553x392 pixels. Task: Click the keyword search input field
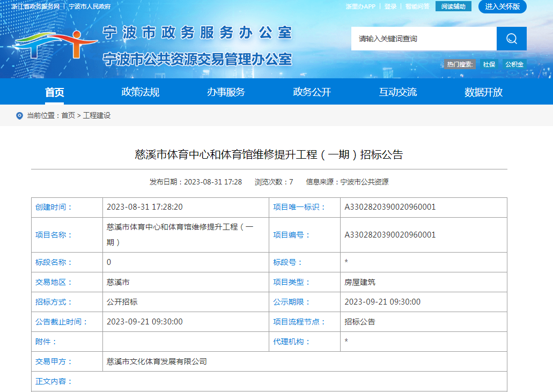[x=424, y=39]
